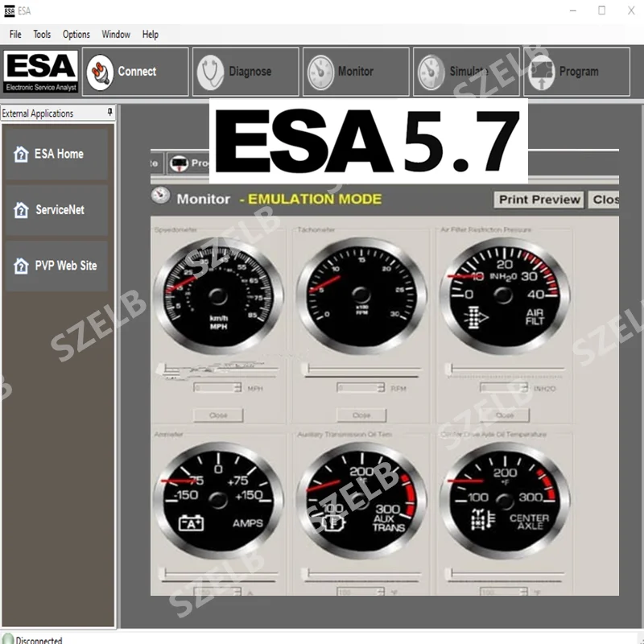This screenshot has height=644, width=644.
Task: Open the File menu
Action: tap(15, 35)
